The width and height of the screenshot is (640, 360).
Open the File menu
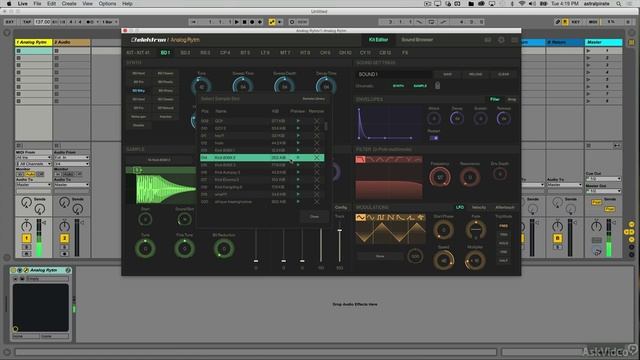tap(37, 4)
